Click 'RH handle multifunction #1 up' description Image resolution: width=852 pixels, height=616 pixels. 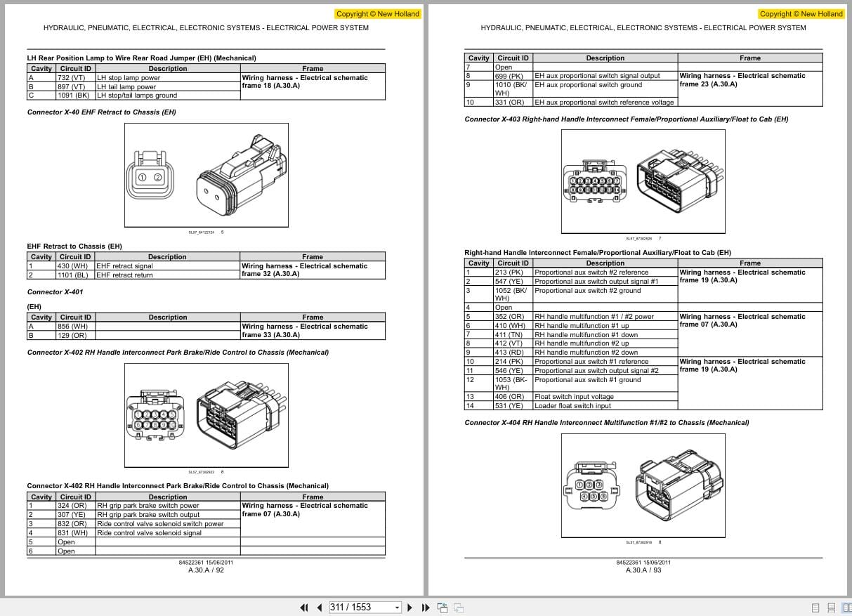click(x=582, y=326)
